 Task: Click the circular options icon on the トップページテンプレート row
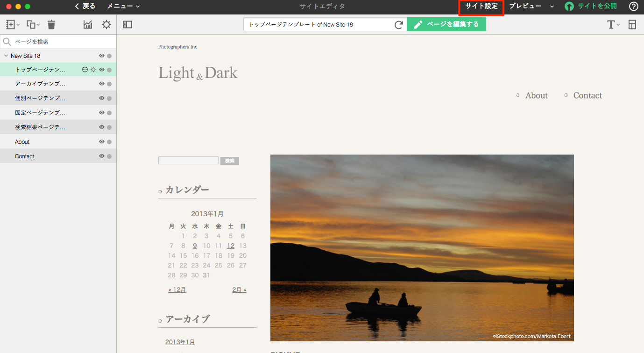tap(85, 70)
